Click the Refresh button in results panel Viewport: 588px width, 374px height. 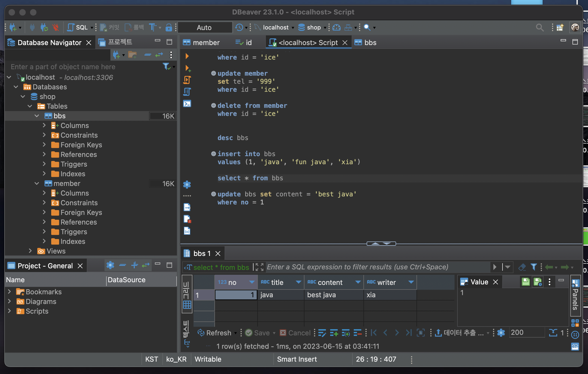[x=214, y=333]
